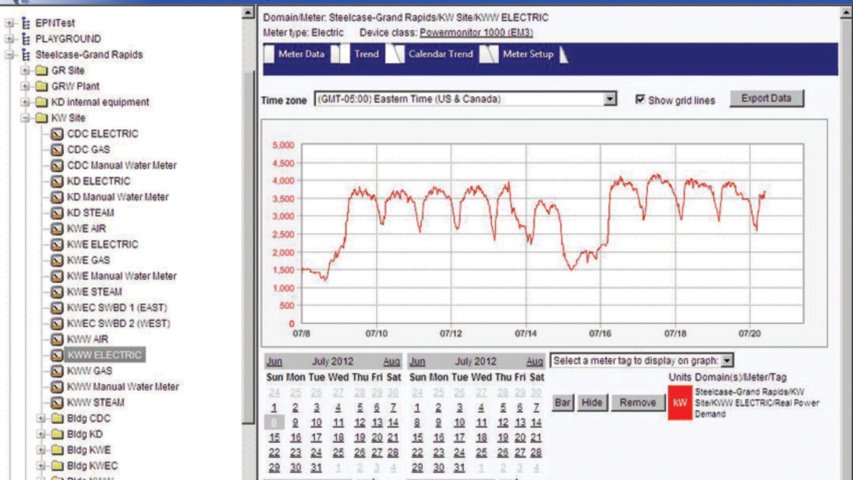Expand the EPNTest tree node
The image size is (853, 480).
[9, 23]
